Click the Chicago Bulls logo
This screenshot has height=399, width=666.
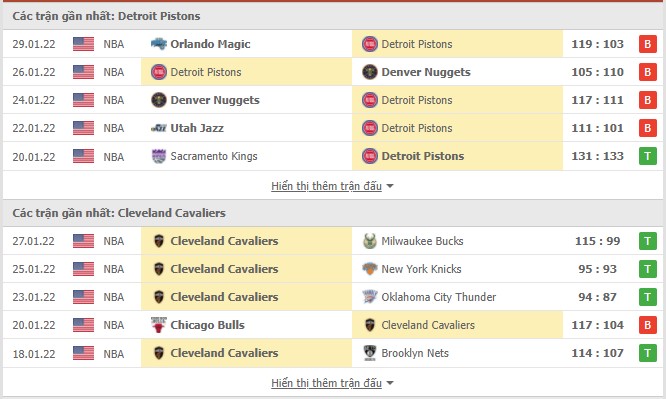click(x=159, y=325)
